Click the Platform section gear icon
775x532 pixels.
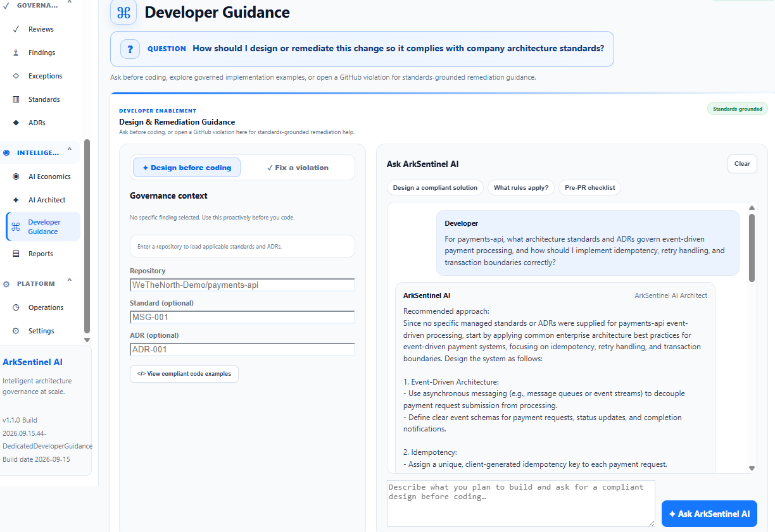click(6, 284)
